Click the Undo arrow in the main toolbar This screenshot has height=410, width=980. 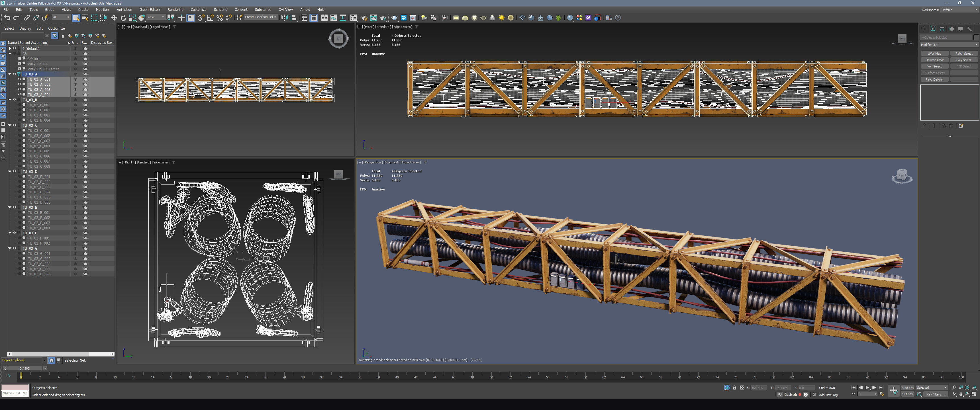(x=7, y=18)
